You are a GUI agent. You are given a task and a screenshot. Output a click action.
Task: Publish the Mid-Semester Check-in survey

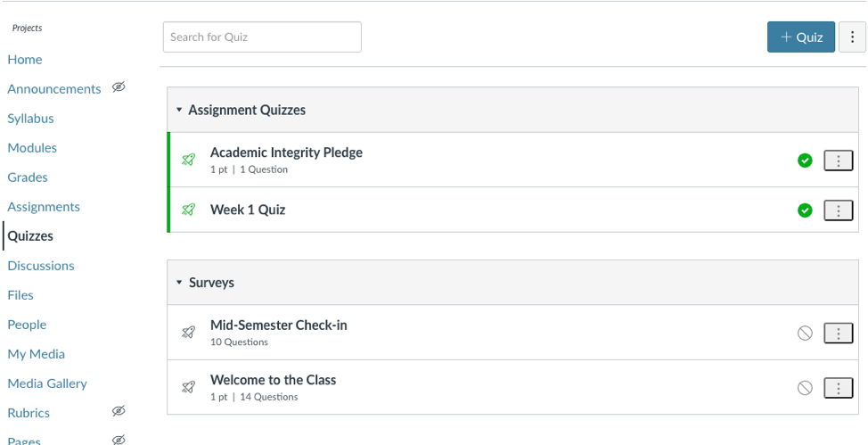click(x=805, y=333)
